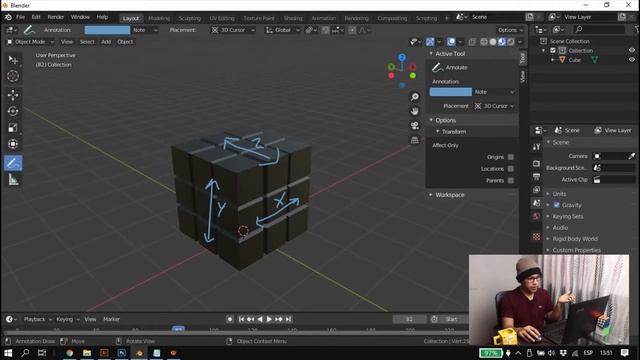Switch to the Modeling workspace tab
Viewport: 640px width, 360px height.
click(159, 18)
